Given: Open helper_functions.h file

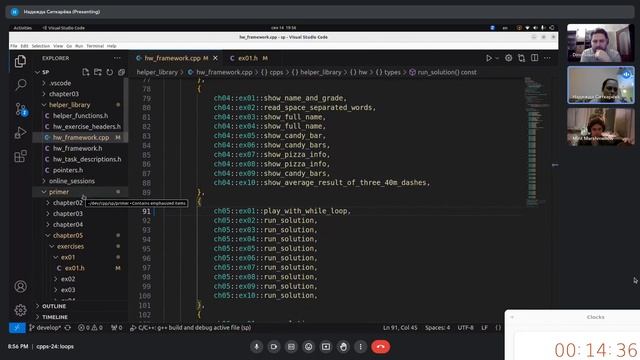Looking at the screenshot, I should pyautogui.click(x=80, y=116).
